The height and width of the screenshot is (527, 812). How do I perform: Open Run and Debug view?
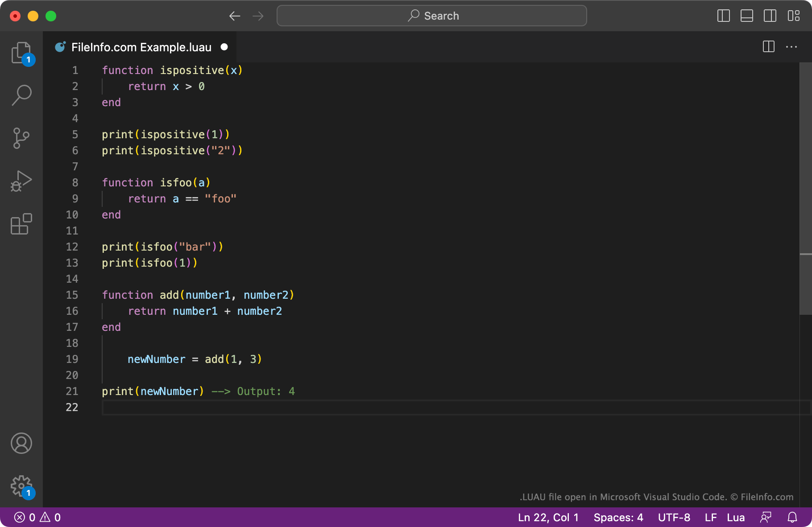21,181
